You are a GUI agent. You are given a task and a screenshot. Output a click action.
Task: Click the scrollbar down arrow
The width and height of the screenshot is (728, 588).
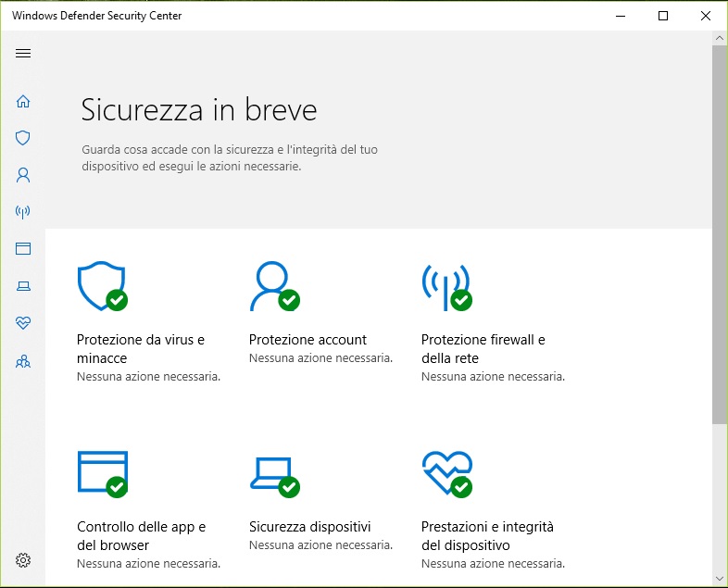tap(720, 578)
